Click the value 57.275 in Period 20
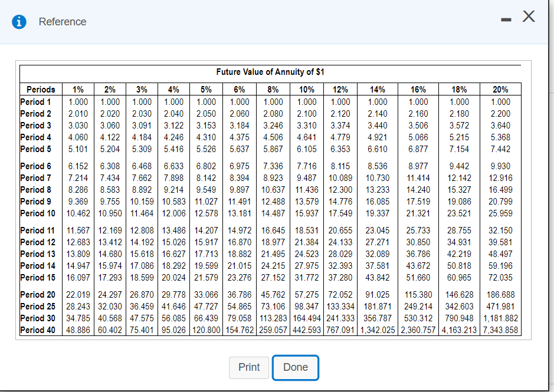Viewport: 554px width, 392px height. tap(307, 295)
